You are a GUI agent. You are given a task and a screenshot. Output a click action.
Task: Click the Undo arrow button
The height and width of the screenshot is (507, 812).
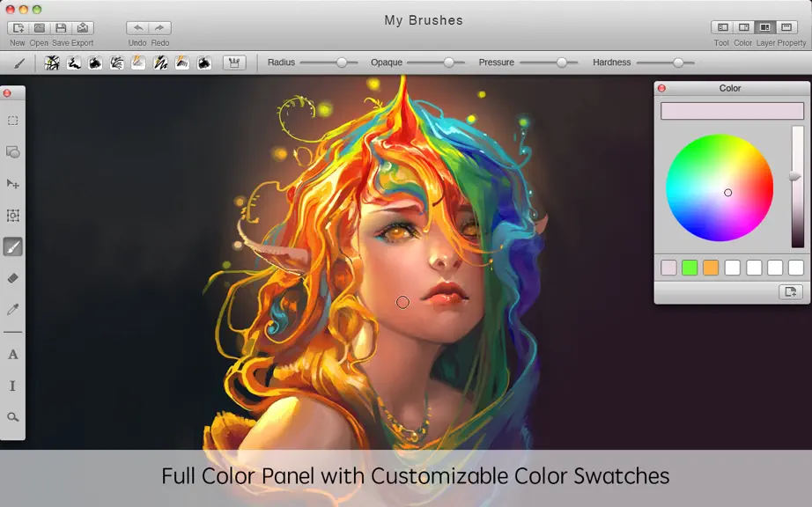pos(137,28)
